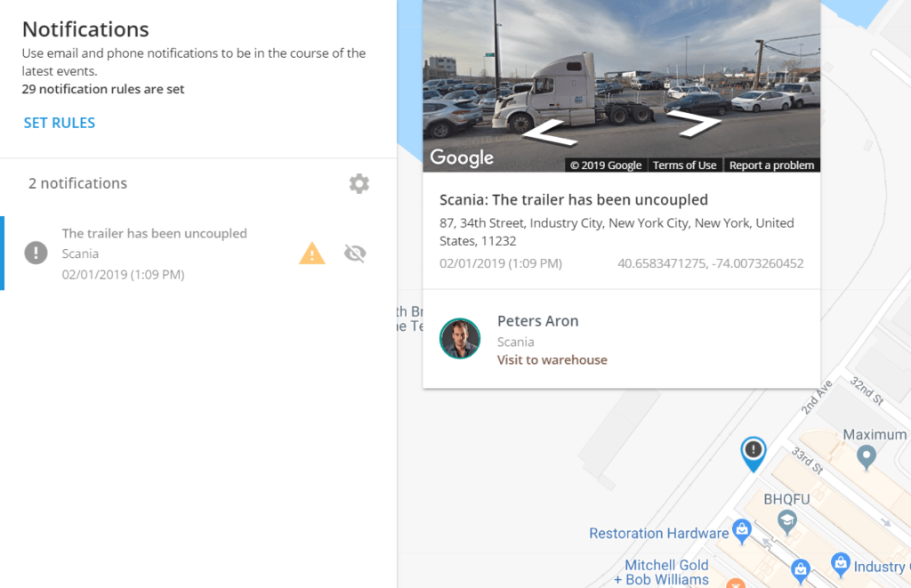
Task: Navigate street view with left arrow
Action: 549,132
